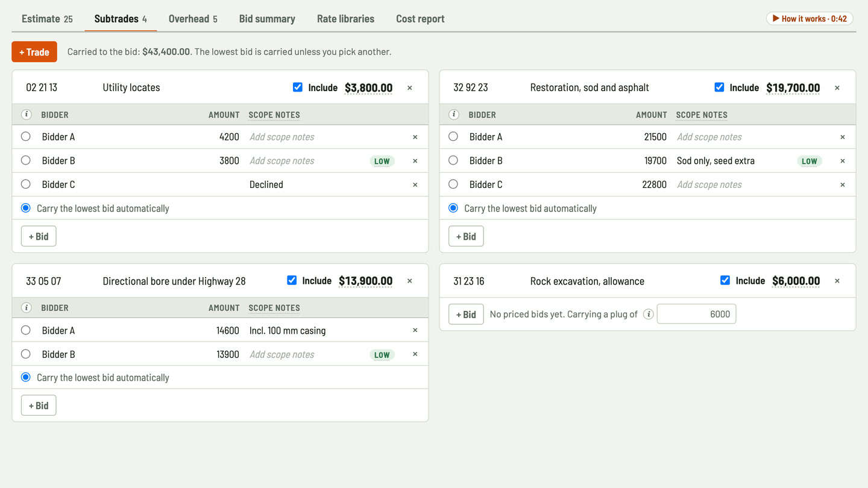The width and height of the screenshot is (868, 488).
Task: Open the Cost report tab
Action: coord(420,19)
